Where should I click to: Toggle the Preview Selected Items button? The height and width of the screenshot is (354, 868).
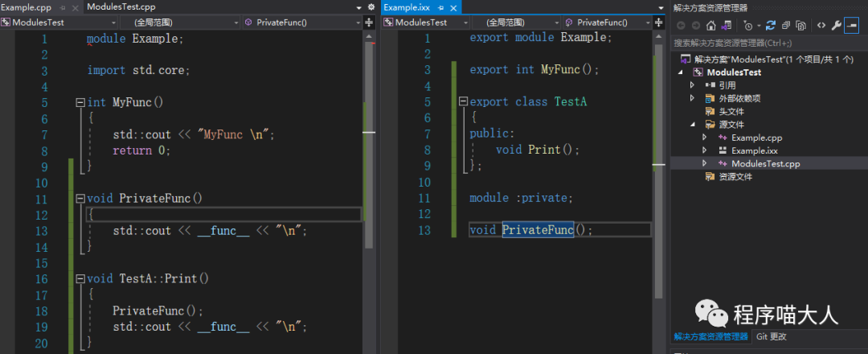(x=851, y=25)
